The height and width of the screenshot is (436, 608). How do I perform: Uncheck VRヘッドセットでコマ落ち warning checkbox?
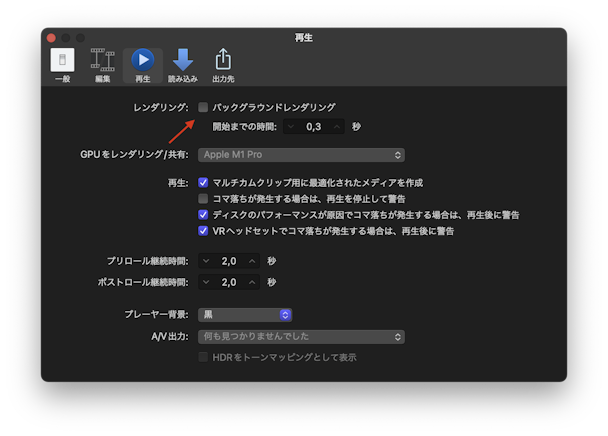203,231
